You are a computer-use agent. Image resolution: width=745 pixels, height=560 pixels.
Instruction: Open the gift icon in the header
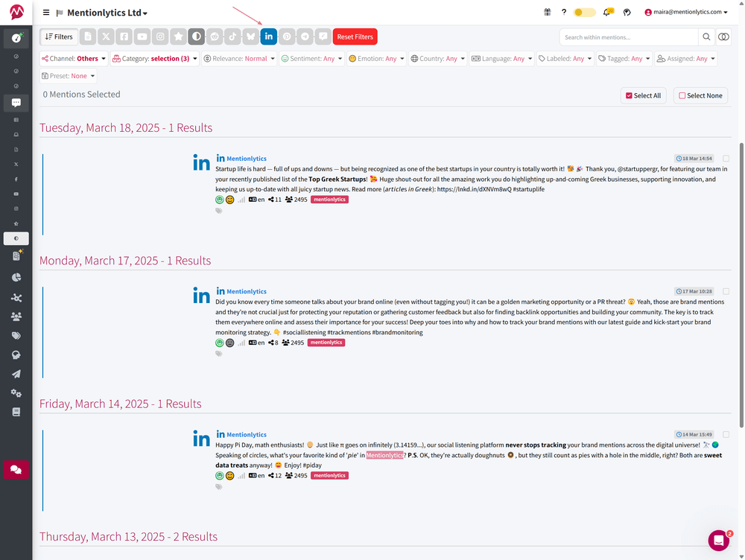(x=548, y=13)
